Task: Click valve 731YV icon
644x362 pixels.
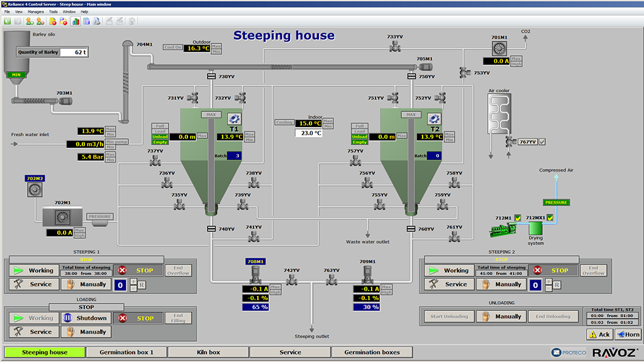Action: (193, 97)
